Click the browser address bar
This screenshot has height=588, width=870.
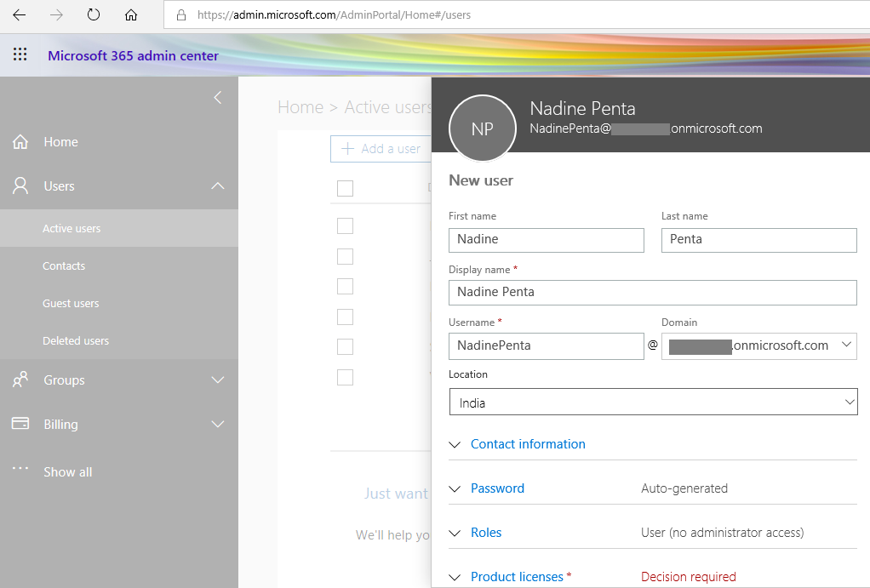pyautogui.click(x=383, y=14)
